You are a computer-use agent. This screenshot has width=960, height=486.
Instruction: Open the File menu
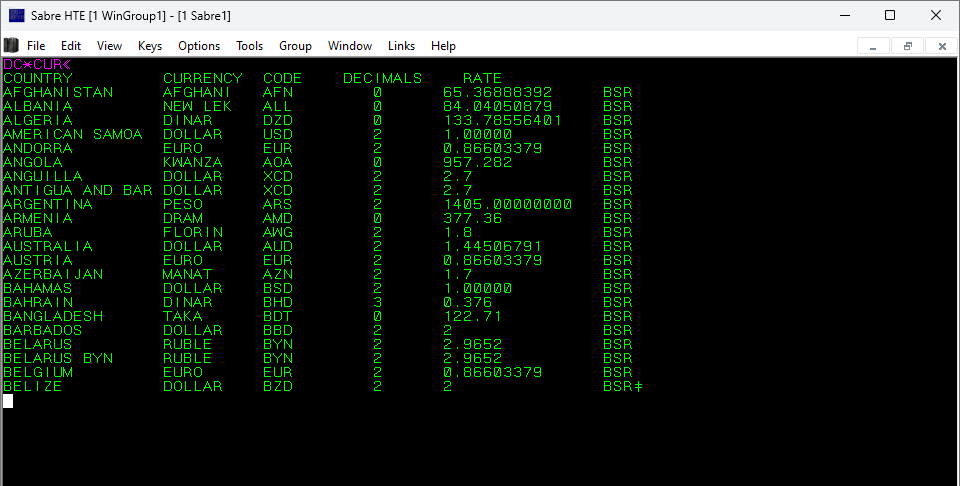(36, 46)
